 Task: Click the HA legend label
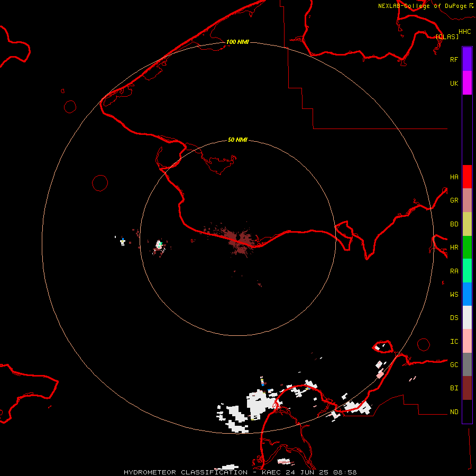click(x=454, y=177)
